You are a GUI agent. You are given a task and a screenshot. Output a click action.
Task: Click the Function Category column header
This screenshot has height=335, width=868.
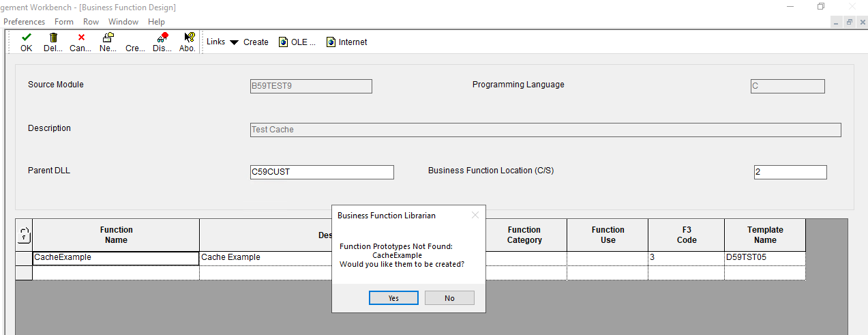(x=524, y=235)
